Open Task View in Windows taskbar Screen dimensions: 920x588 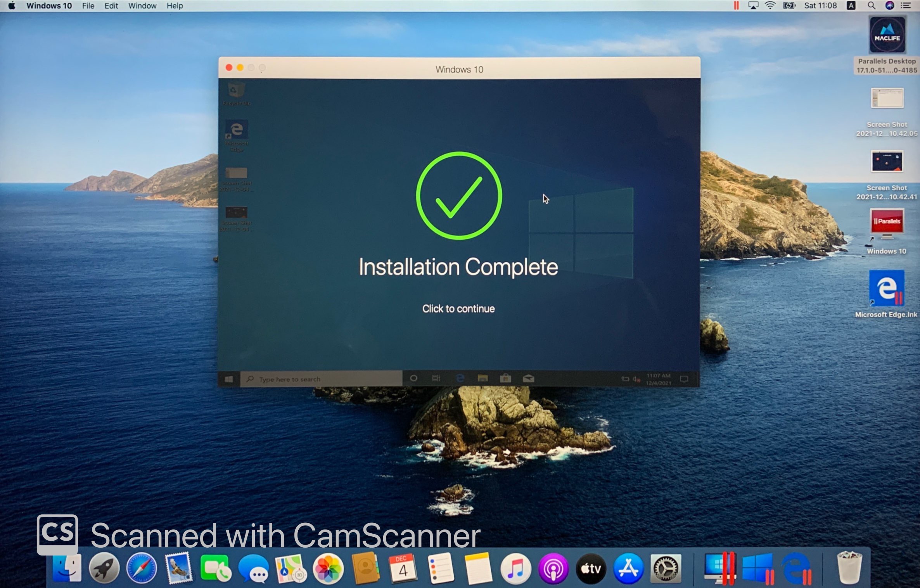point(436,378)
